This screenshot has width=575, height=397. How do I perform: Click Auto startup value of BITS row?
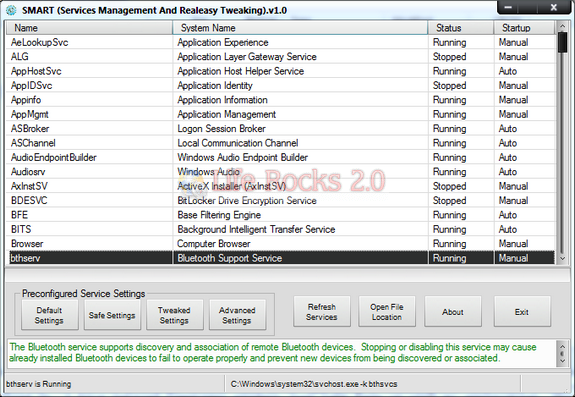(508, 229)
